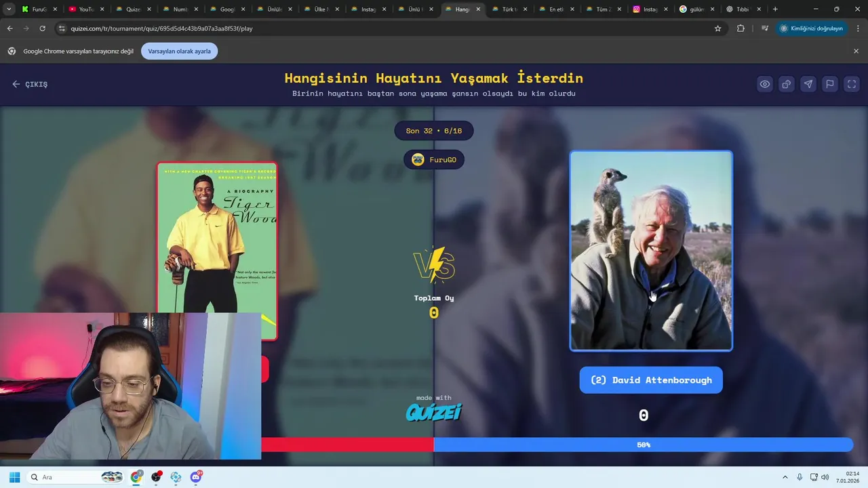This screenshot has height=488, width=868.
Task: Switch to the Türk tab
Action: [509, 9]
